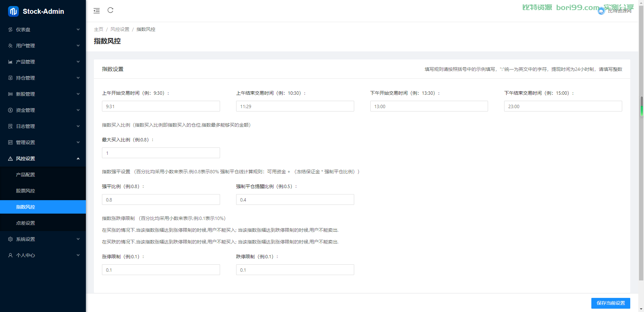Expand the 持仓管理 menu chevron
Screen dimensions: 644x312
78,78
